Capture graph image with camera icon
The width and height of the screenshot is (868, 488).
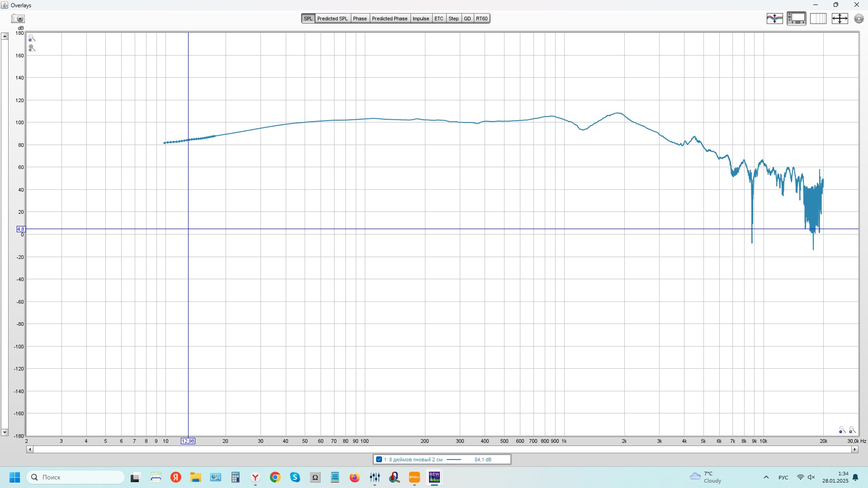pyautogui.click(x=18, y=19)
